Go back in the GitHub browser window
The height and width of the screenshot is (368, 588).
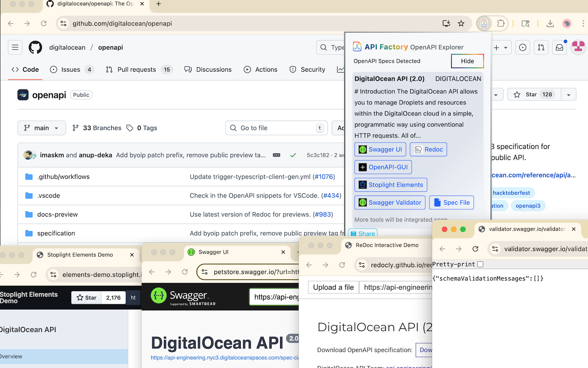click(11, 23)
